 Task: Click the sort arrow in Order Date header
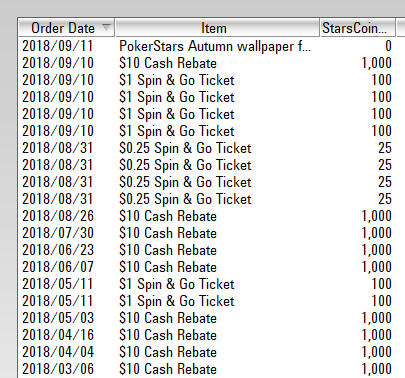(106, 27)
